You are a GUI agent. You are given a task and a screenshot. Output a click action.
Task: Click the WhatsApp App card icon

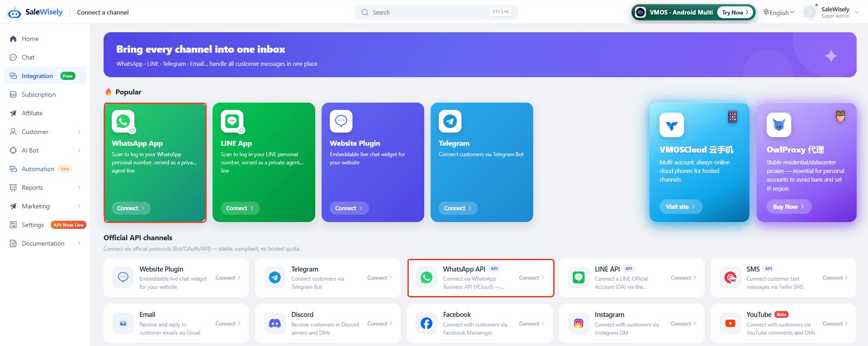[123, 121]
